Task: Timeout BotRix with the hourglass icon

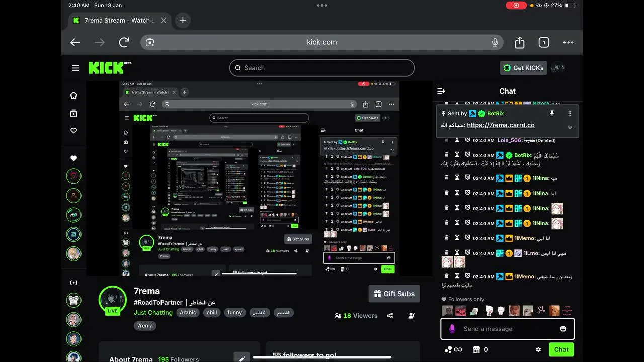Action: tap(457, 155)
